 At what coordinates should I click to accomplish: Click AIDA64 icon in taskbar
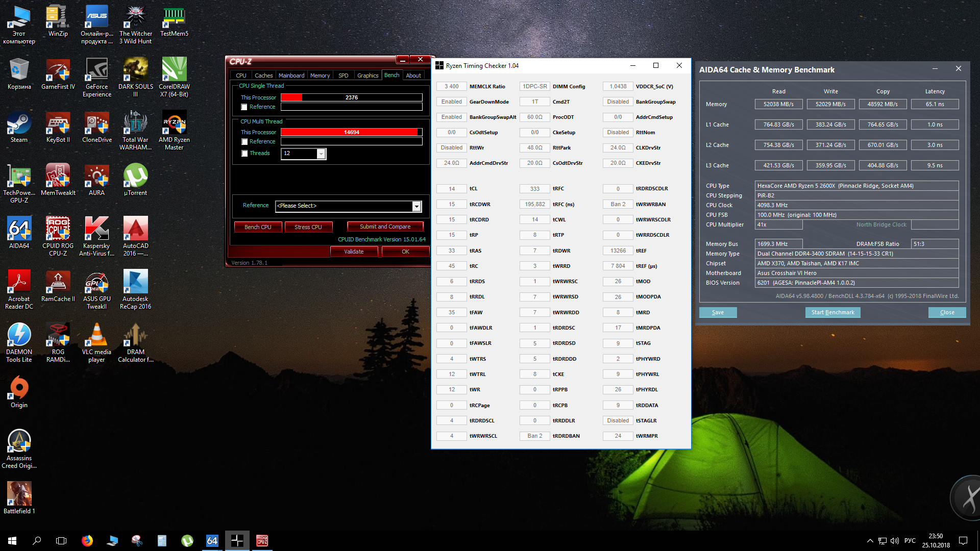tap(212, 541)
